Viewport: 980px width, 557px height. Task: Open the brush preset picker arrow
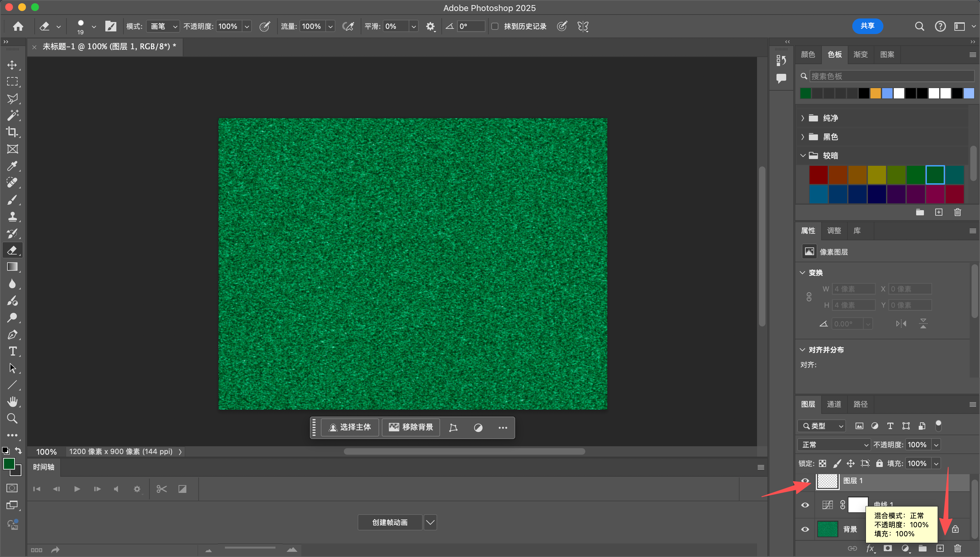(94, 27)
